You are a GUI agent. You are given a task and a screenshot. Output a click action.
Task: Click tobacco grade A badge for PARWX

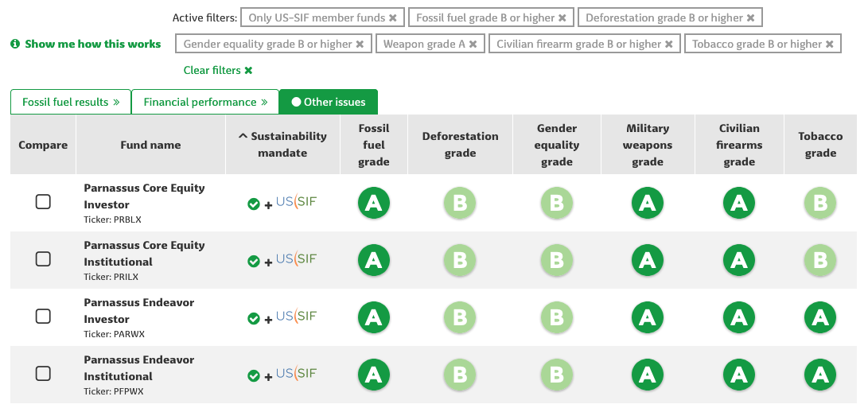pyautogui.click(x=819, y=317)
